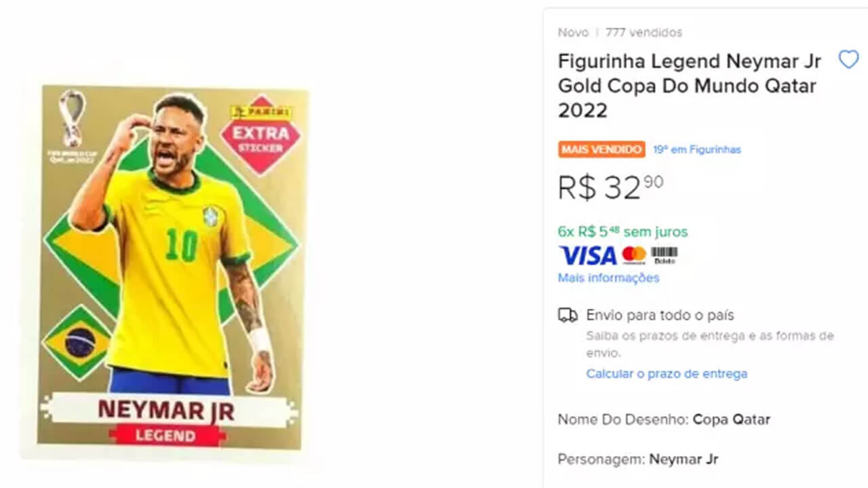This screenshot has width=868, height=488.
Task: Click the Neymar Jr sticker product image
Action: click(170, 265)
